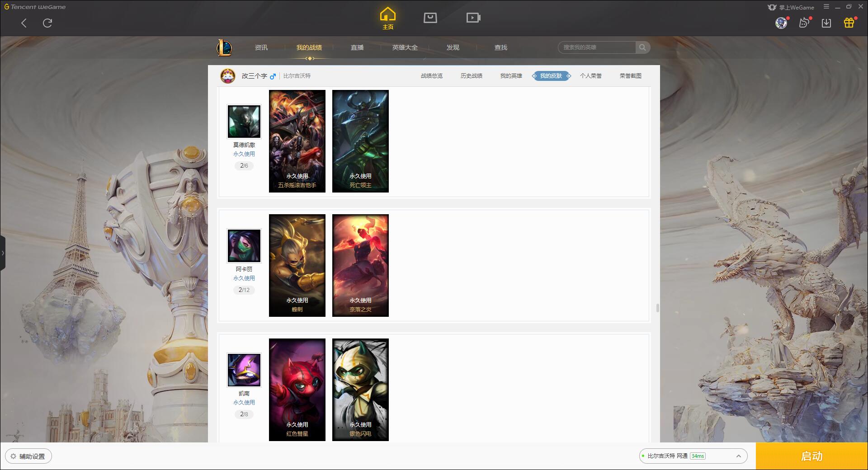Open the gift box icon
The height and width of the screenshot is (470, 868).
point(849,23)
